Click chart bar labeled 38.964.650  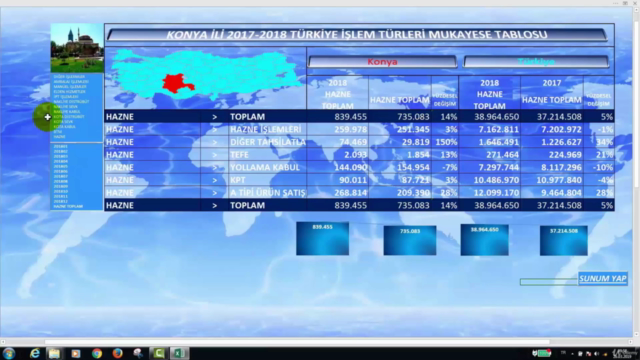coord(484,240)
